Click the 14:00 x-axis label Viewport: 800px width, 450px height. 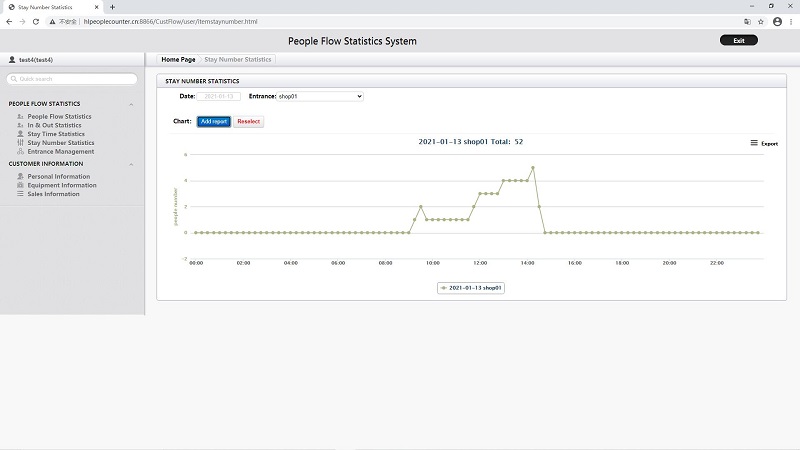pos(527,263)
